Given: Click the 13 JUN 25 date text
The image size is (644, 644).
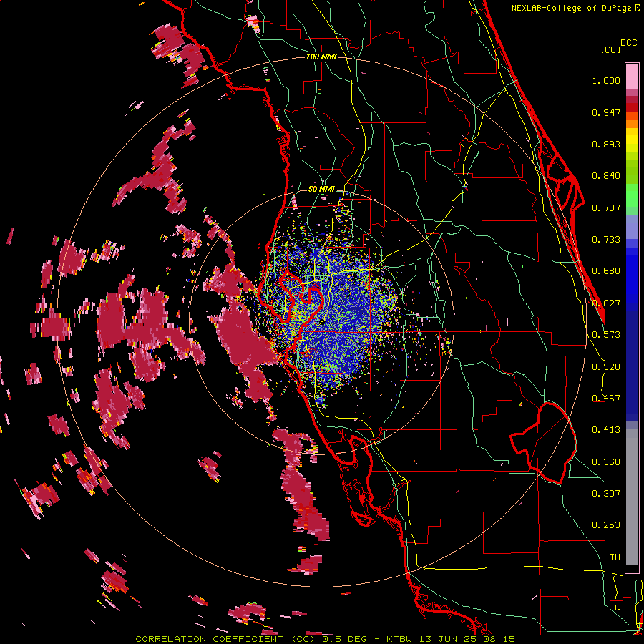Looking at the screenshot, I should click(448, 639).
